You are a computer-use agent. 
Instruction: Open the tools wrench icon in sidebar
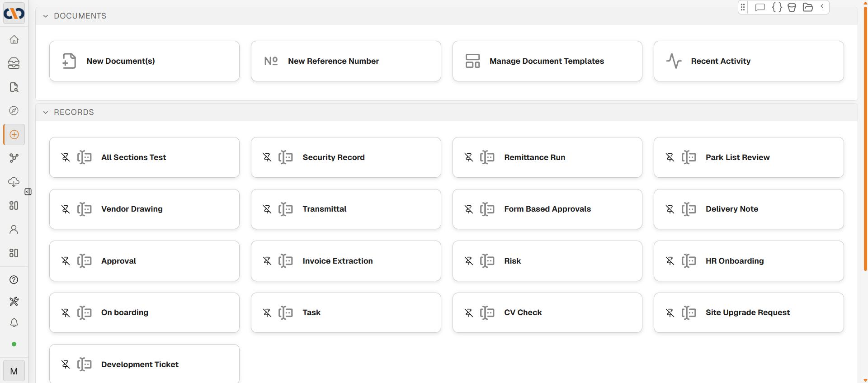pyautogui.click(x=14, y=302)
